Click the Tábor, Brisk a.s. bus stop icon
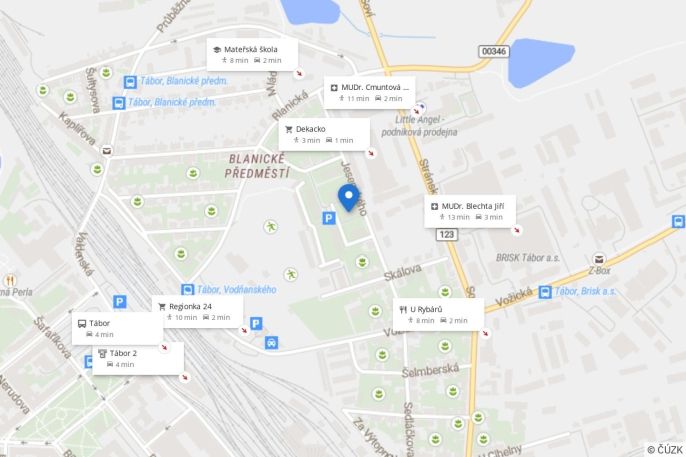The image size is (686, 457). (x=545, y=292)
